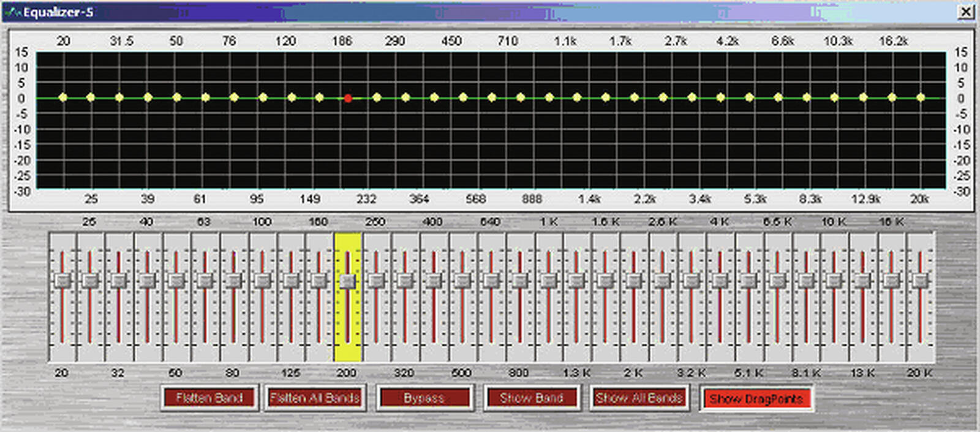Click the 160 Hz band slider thumb

point(319,281)
